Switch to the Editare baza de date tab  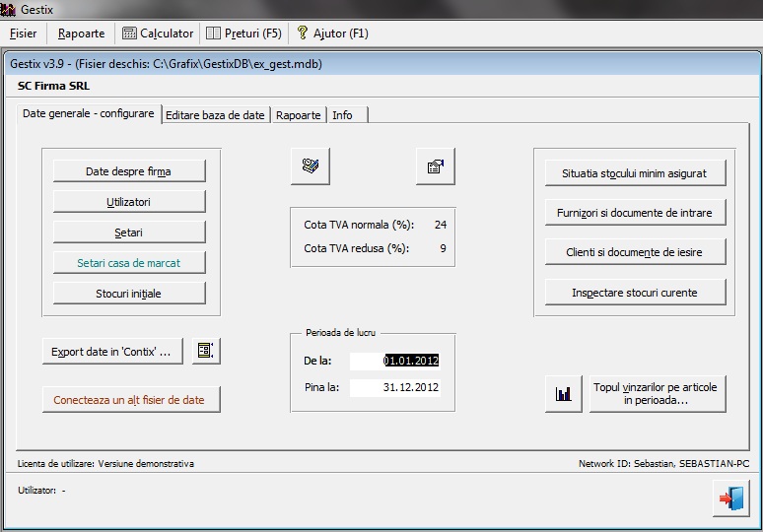pos(215,115)
